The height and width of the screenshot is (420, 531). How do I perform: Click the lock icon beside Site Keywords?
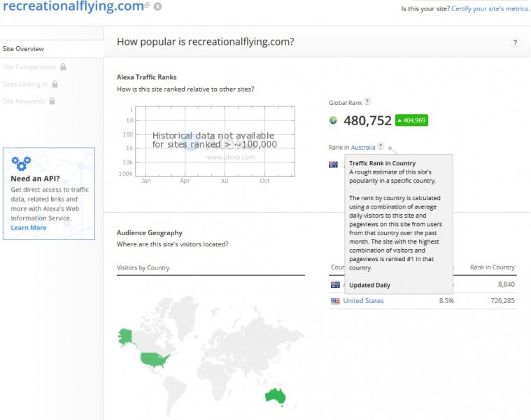52,101
